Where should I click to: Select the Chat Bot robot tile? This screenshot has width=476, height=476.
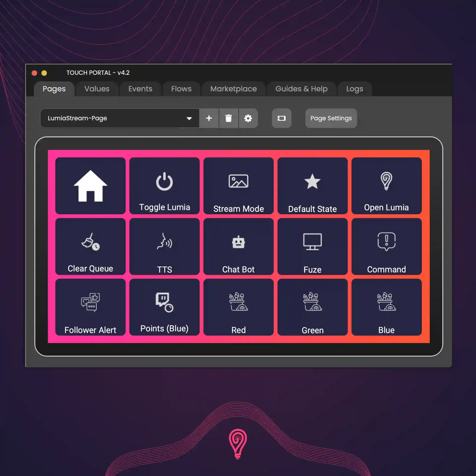tap(238, 246)
